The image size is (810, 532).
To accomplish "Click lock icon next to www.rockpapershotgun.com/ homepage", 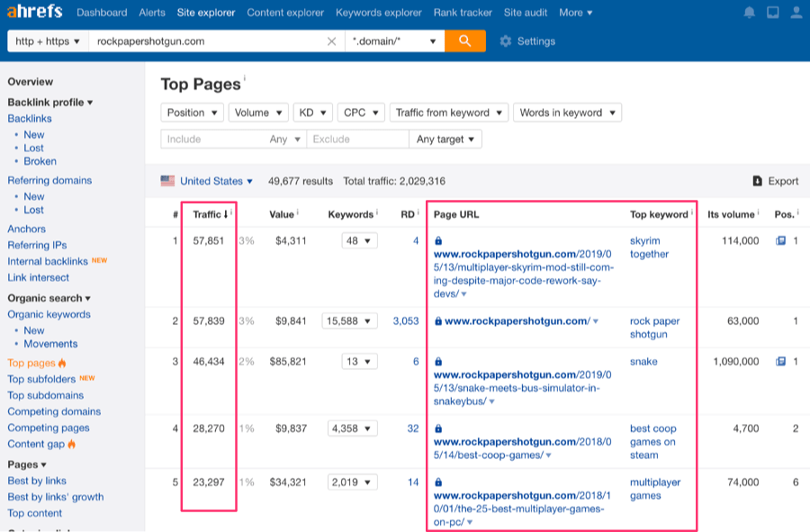I will click(438, 321).
